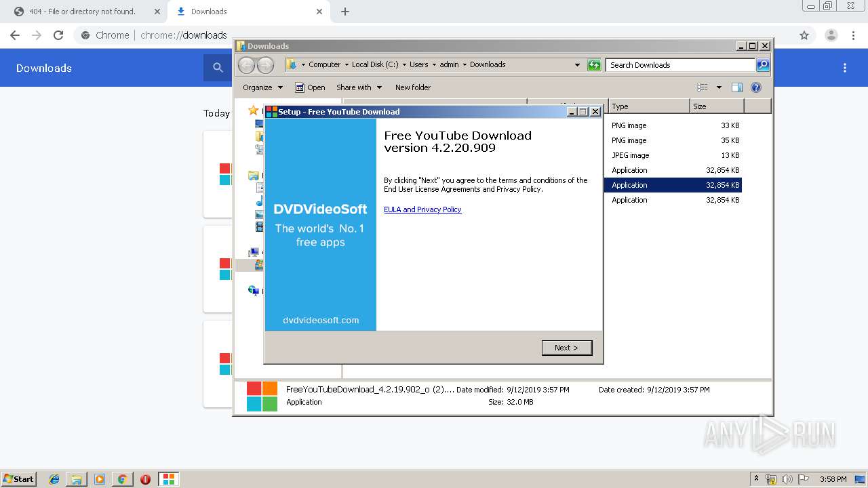Select Network icon in Explorer navigation pane
The width and height of the screenshot is (868, 488).
point(254,291)
